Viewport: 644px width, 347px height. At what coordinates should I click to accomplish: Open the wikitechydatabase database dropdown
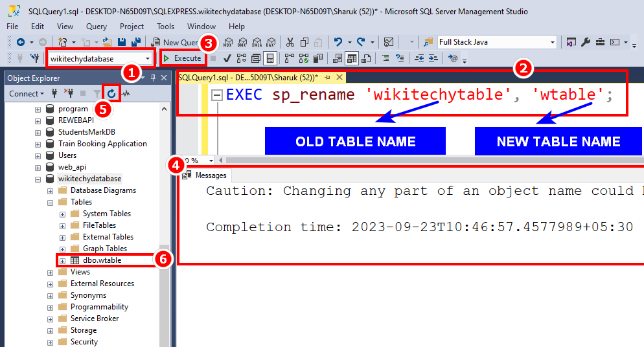pos(148,59)
